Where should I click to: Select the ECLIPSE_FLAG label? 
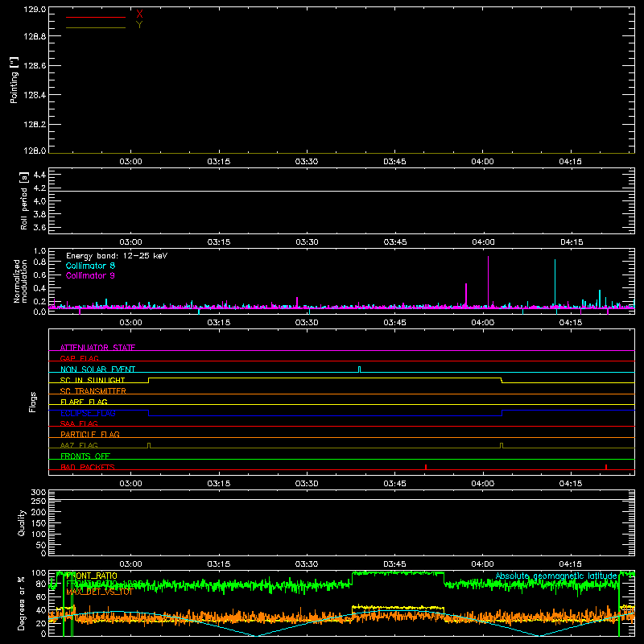point(88,413)
